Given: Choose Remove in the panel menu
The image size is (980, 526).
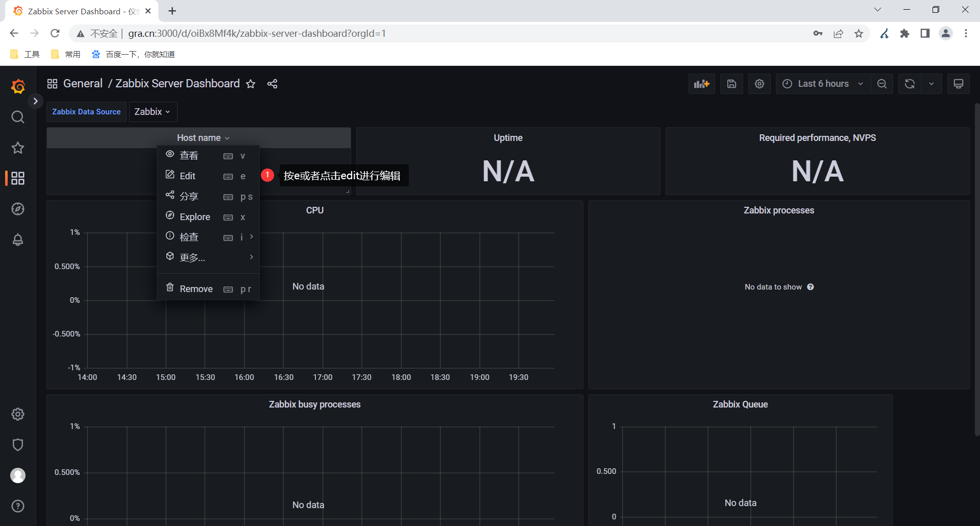Looking at the screenshot, I should click(x=208, y=289).
